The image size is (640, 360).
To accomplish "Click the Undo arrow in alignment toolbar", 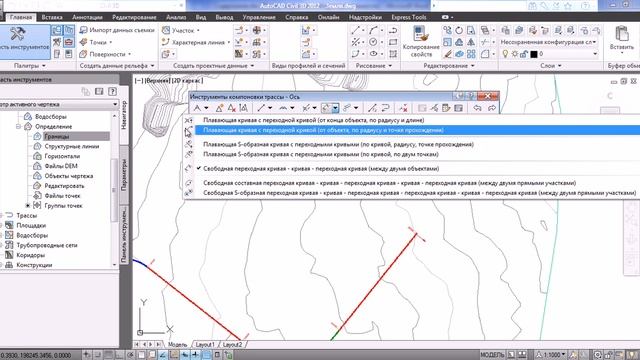I will (477, 108).
